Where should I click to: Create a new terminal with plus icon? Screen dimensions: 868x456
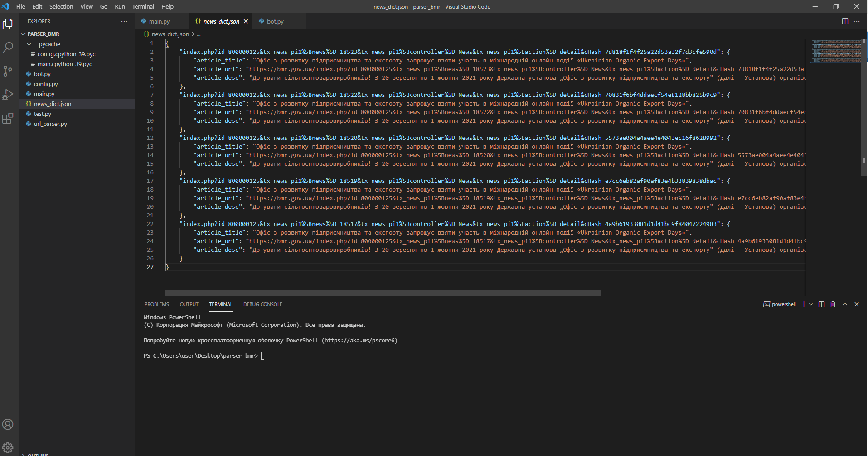(804, 304)
